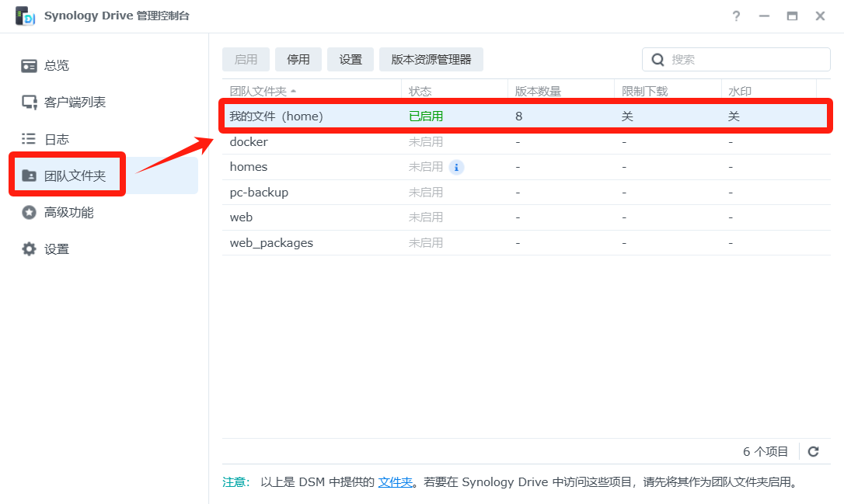
Task: Click the 设置 toolbar button
Action: pyautogui.click(x=351, y=60)
